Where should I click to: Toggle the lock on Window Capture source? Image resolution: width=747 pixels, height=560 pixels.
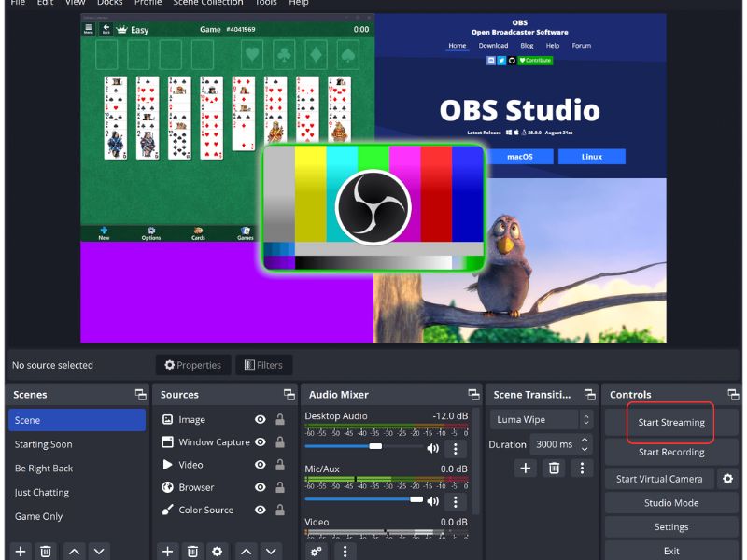point(280,442)
